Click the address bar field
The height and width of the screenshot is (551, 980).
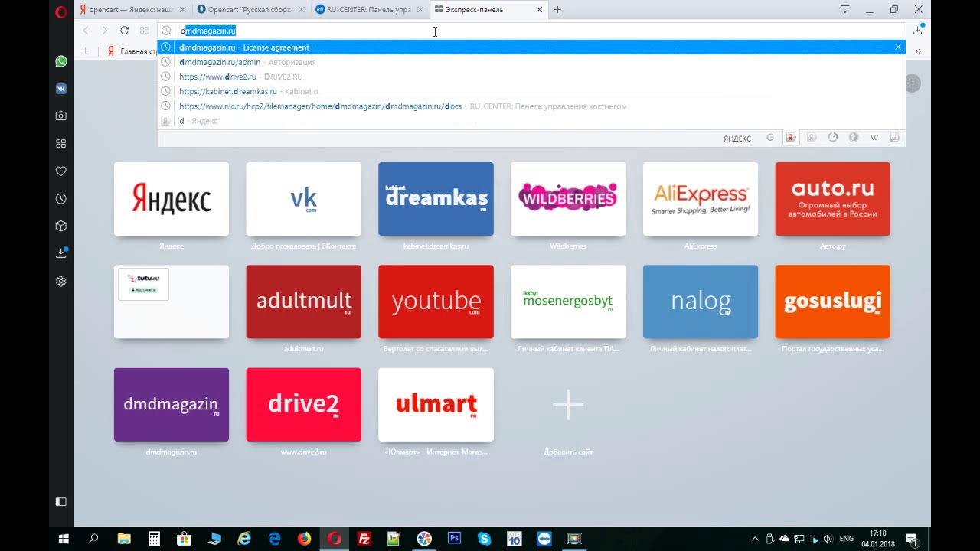[x=531, y=31]
